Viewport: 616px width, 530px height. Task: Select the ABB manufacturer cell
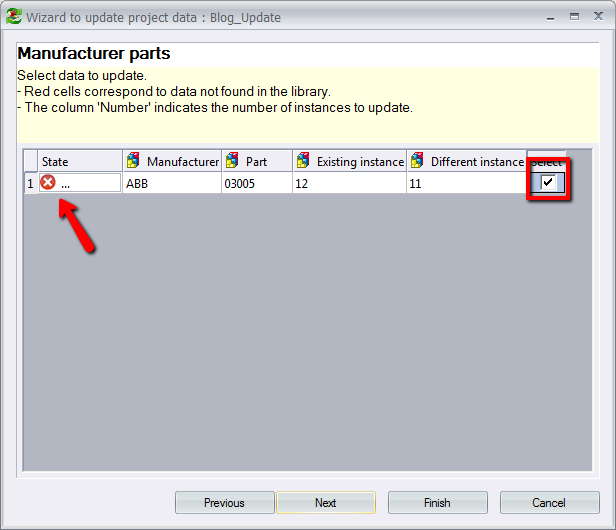[x=172, y=183]
